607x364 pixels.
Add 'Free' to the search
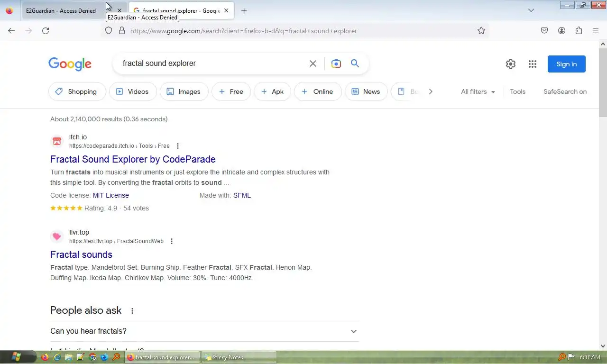[231, 91]
